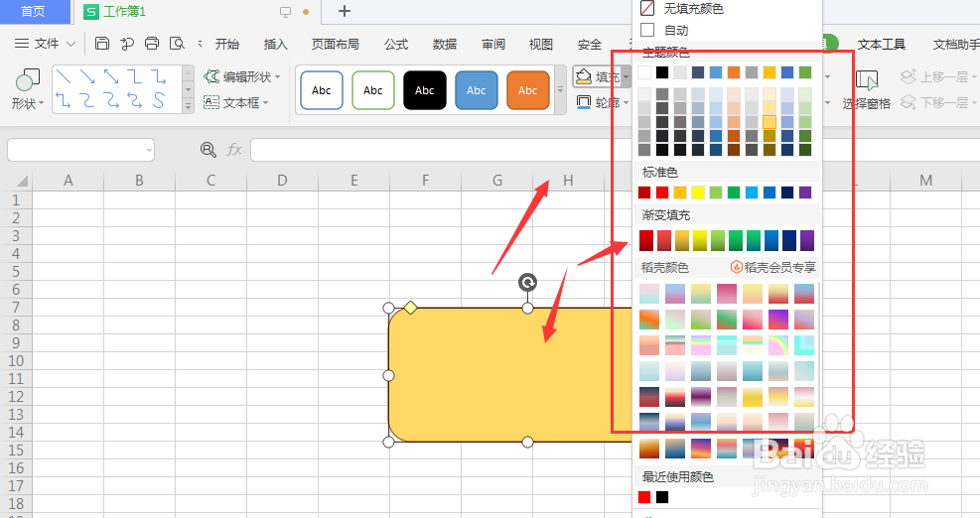Check the Automatic (自动) option
This screenshot has height=518, width=980.
pos(647,30)
